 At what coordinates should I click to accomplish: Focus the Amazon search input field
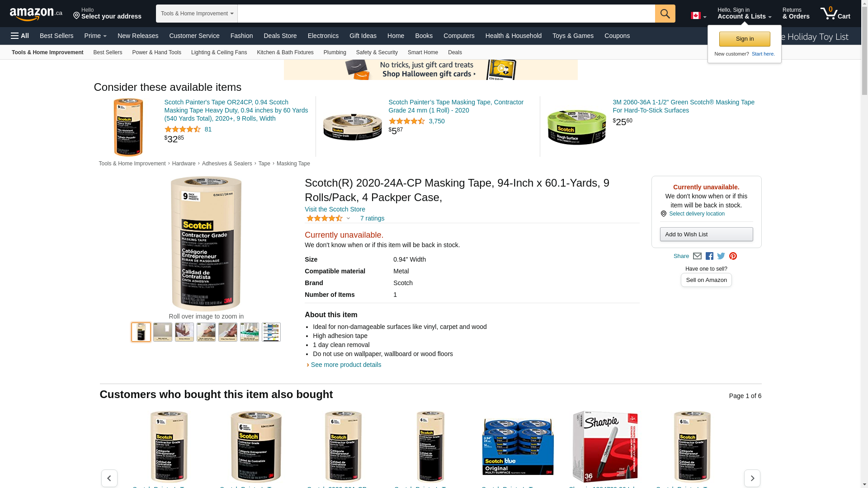(x=446, y=14)
